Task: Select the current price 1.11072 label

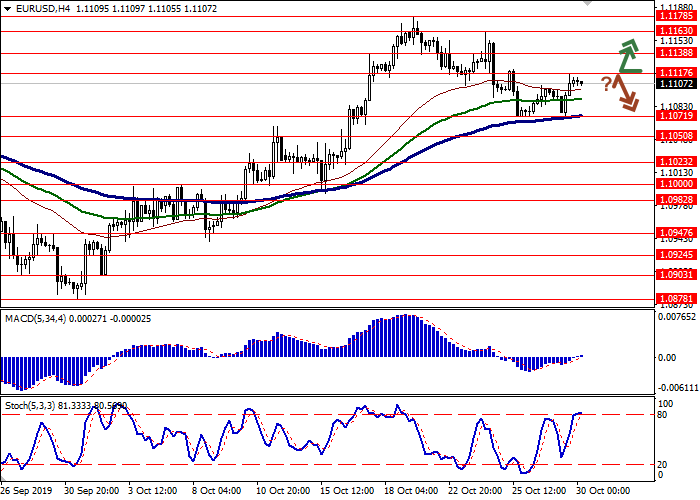Action: pyautogui.click(x=676, y=84)
